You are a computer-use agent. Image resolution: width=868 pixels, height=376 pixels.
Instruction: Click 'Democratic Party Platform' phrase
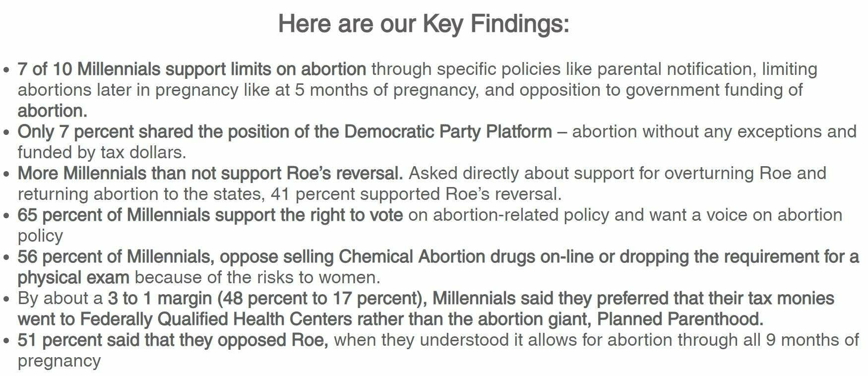pos(448,131)
